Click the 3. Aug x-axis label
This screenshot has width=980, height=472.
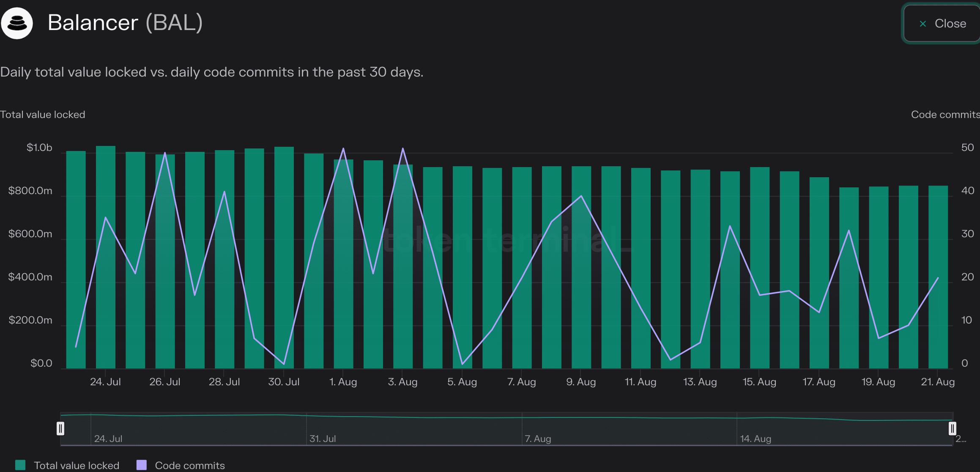coord(402,382)
